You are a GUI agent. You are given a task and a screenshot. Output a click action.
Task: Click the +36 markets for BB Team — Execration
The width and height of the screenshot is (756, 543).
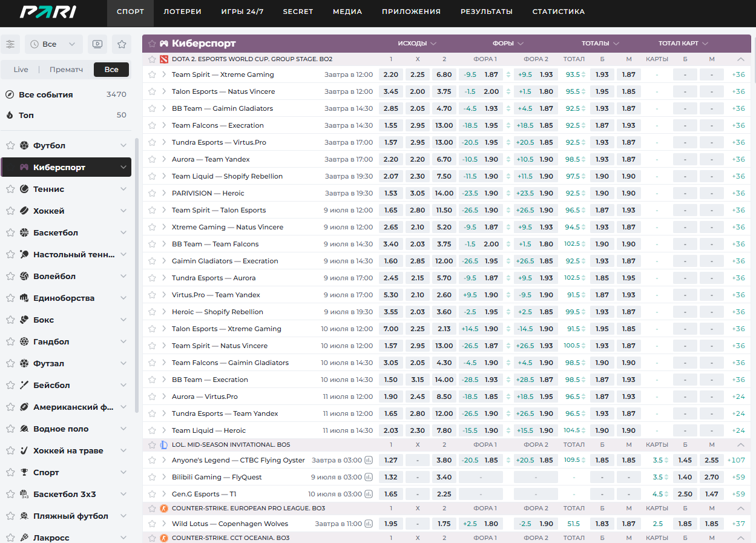click(x=738, y=380)
